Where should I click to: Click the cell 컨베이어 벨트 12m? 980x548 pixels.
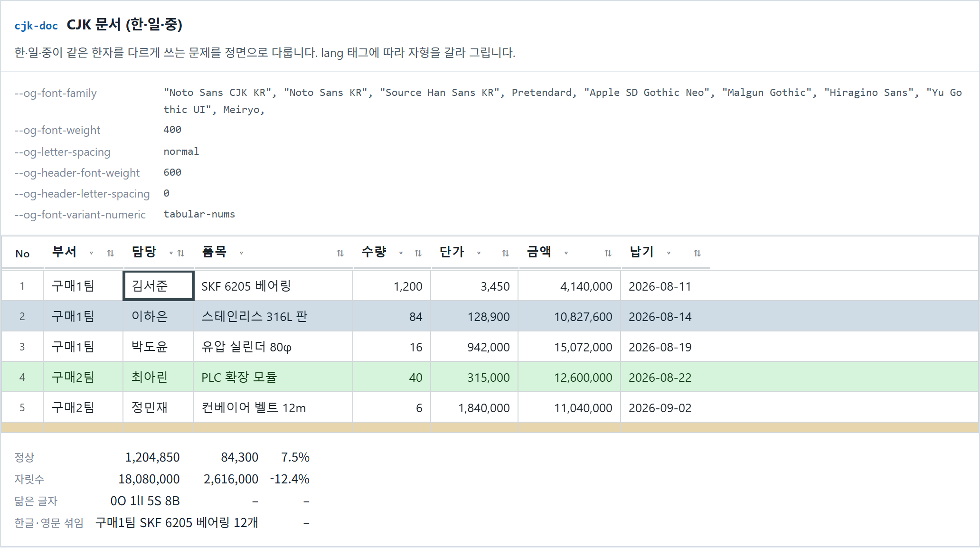tap(273, 407)
